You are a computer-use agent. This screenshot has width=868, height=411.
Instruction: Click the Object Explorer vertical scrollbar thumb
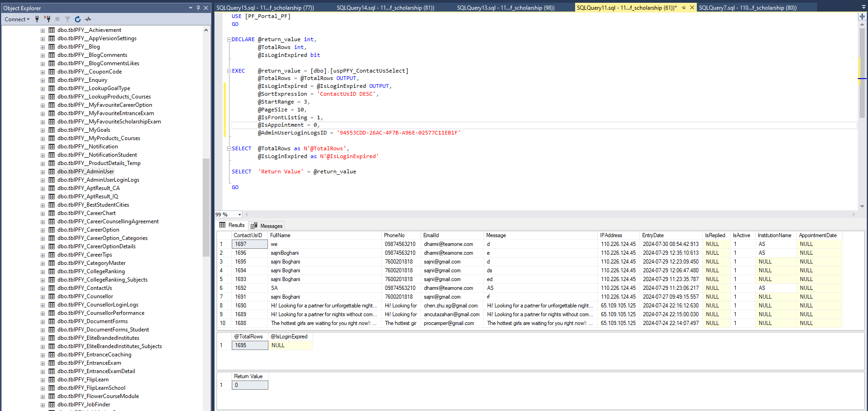[x=206, y=207]
